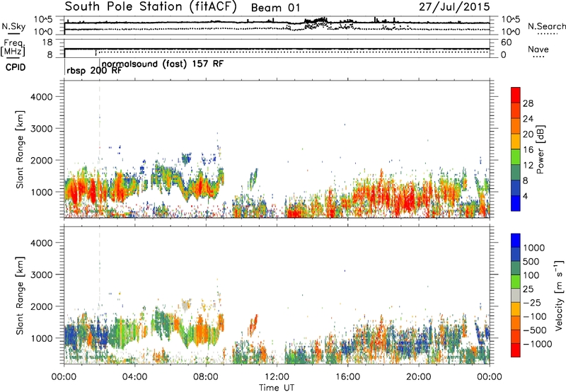Click the 'Velocity [m s-1]' colorbar label
Image resolution: width=566 pixels, height=392 pixels.
click(559, 296)
